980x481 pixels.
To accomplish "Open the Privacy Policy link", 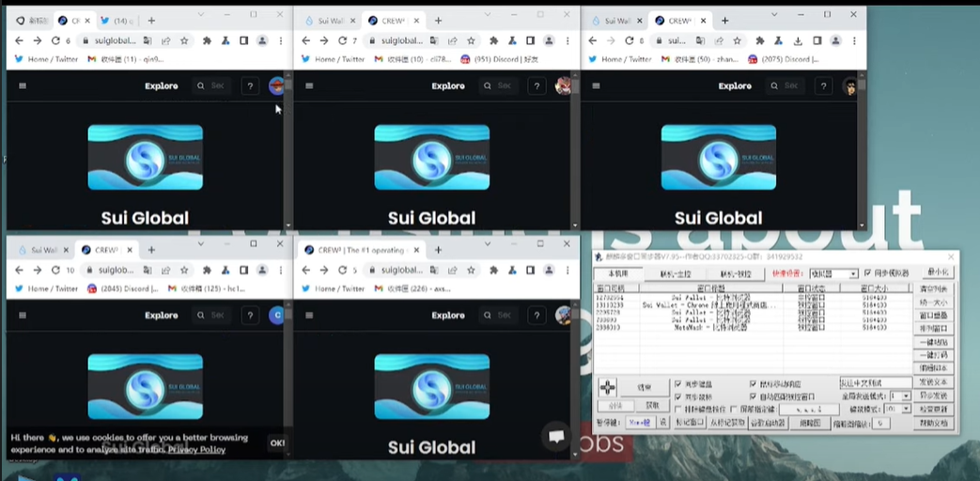I will [197, 450].
